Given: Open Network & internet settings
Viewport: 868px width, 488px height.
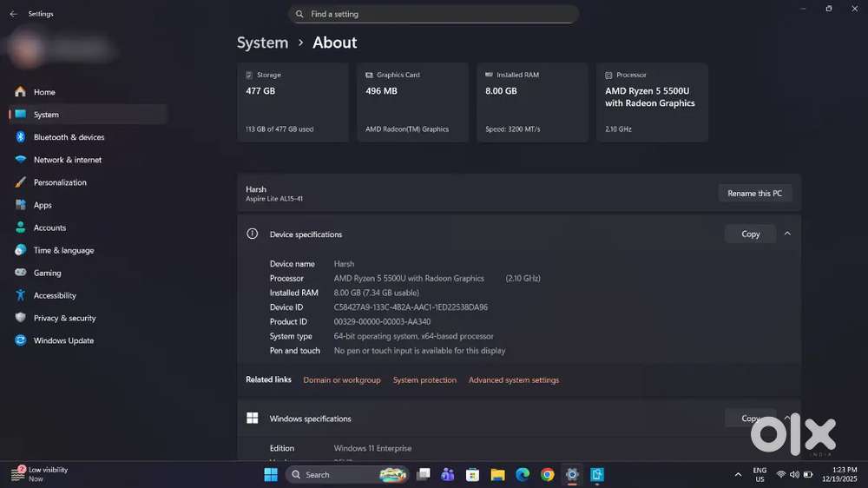Looking at the screenshot, I should point(67,160).
